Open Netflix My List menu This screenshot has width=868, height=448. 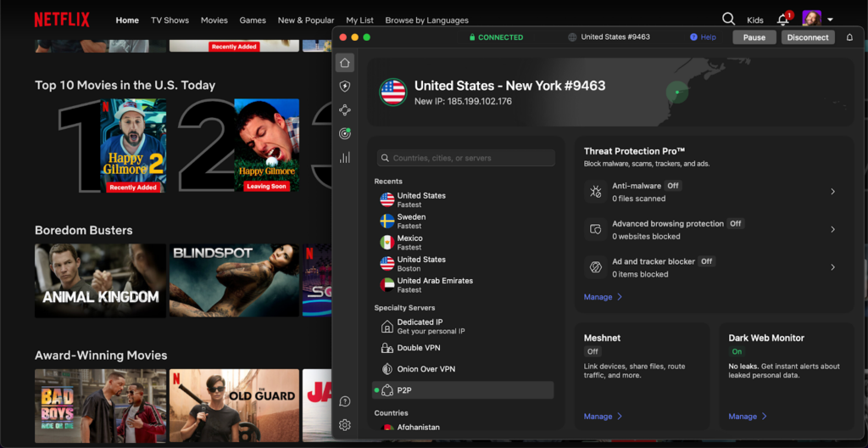coord(359,20)
